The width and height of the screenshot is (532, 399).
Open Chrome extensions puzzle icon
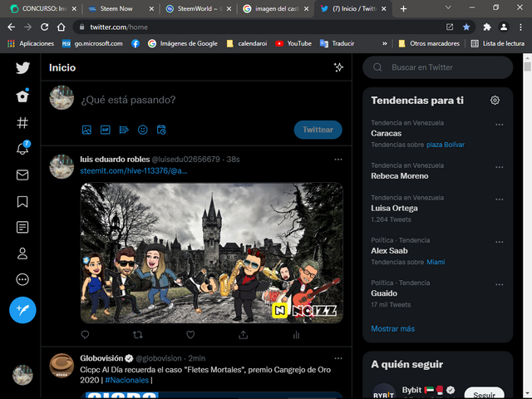tap(487, 27)
